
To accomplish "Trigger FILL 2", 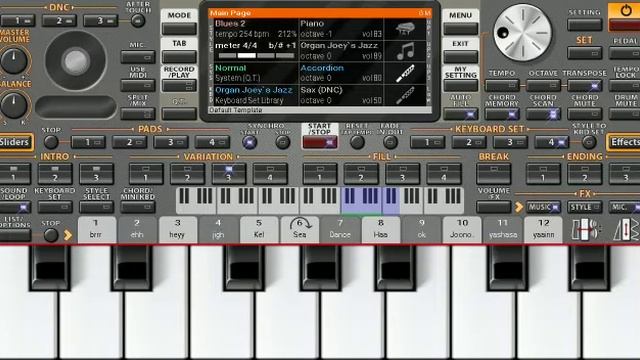I will 361,173.
